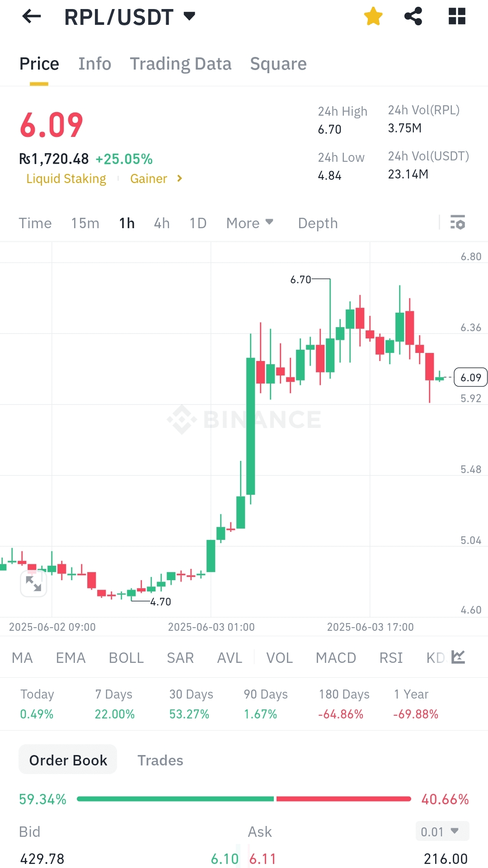The width and height of the screenshot is (488, 868).
Task: Change order book 0.01 precision dropdown
Action: [442, 831]
